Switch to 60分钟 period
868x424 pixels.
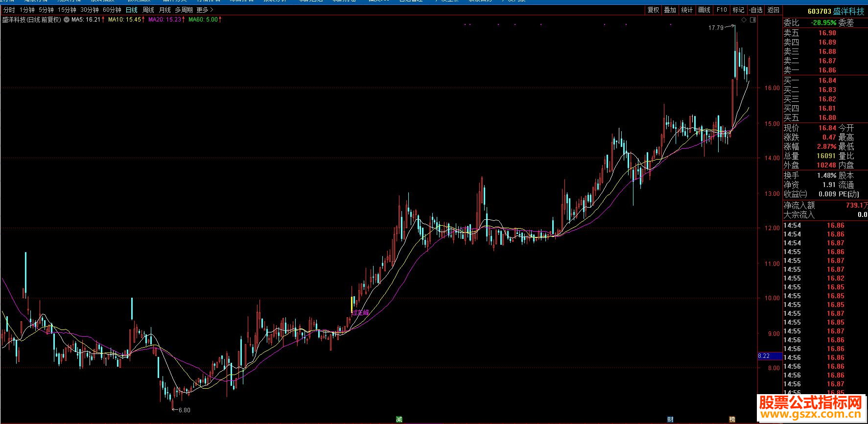pos(112,10)
